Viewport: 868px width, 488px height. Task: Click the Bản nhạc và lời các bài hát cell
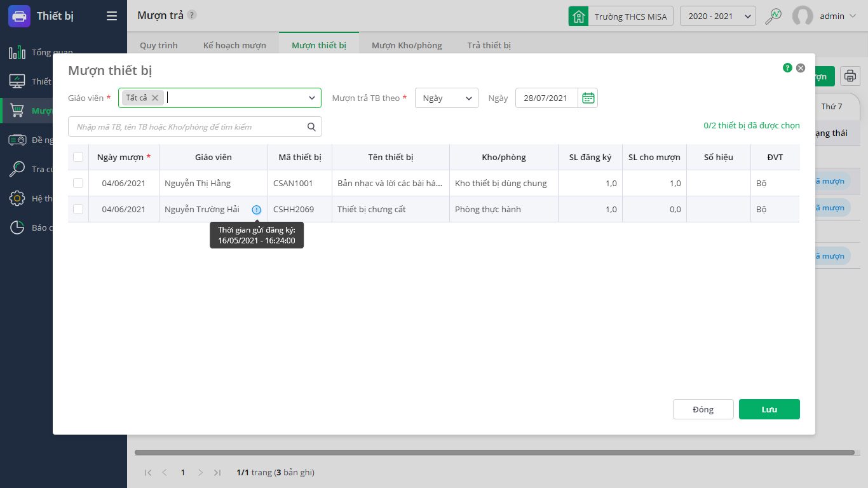pyautogui.click(x=390, y=183)
